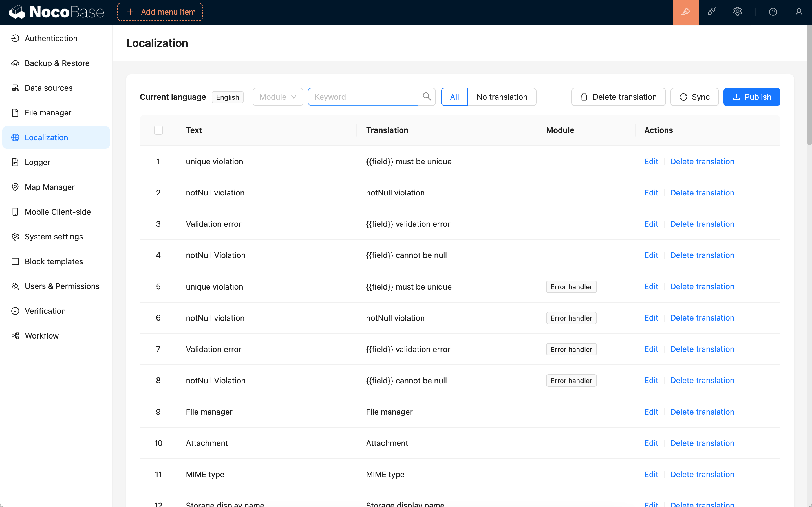Click Add menu item button
The width and height of the screenshot is (812, 507).
coord(160,12)
